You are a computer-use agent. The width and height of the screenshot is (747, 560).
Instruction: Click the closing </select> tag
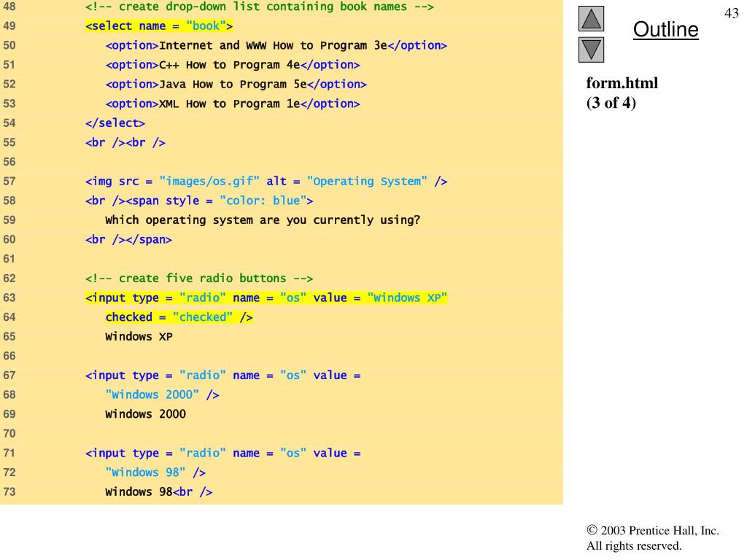(x=115, y=122)
